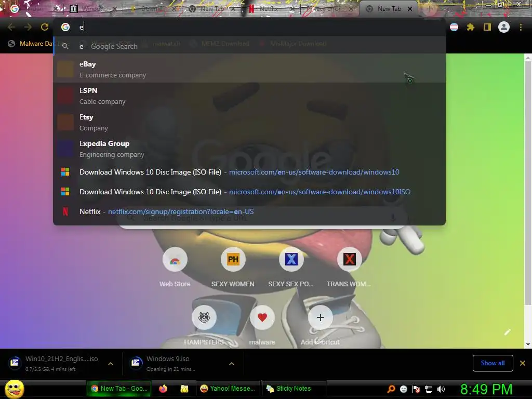Open the smiley face Start button
The image size is (532, 399).
[14, 389]
